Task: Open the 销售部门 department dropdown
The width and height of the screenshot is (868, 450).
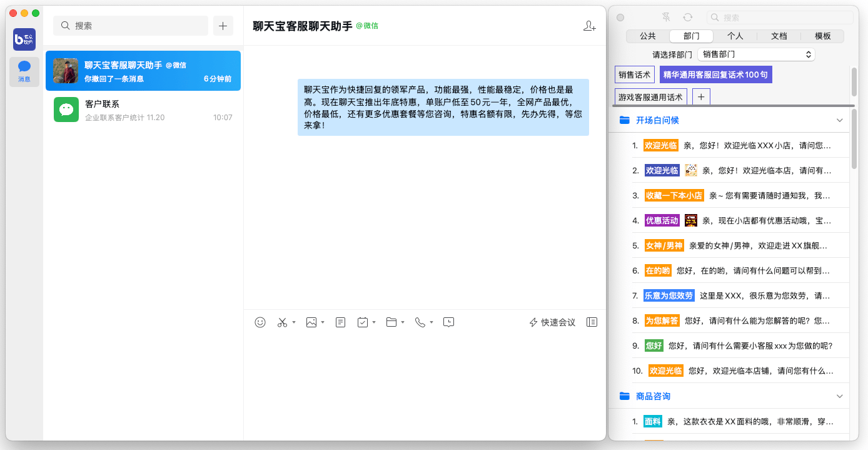Action: point(756,54)
